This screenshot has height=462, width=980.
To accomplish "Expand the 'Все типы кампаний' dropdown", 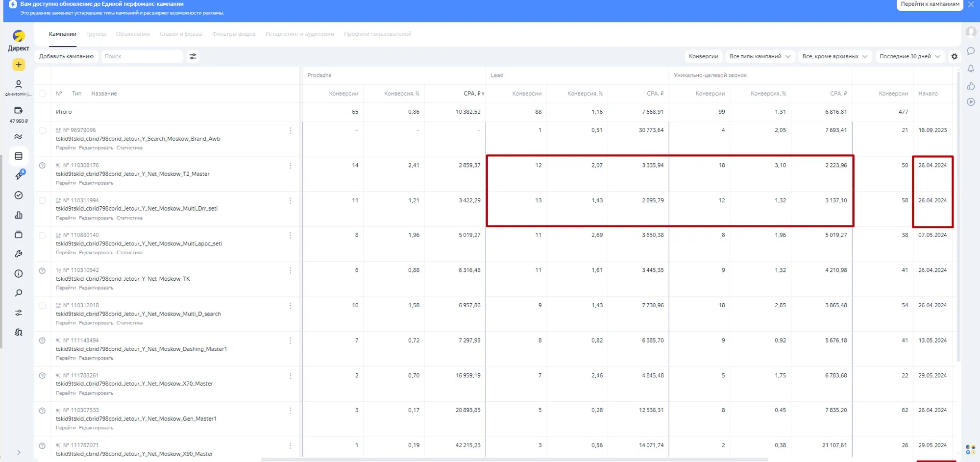I will [759, 56].
